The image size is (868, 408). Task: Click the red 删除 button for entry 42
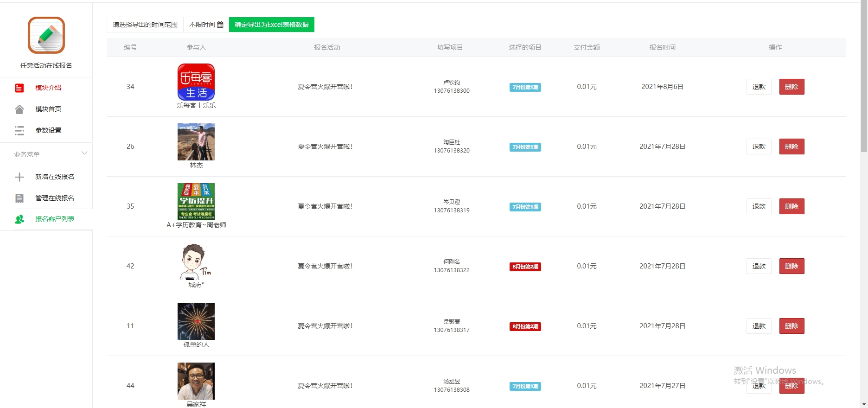pyautogui.click(x=791, y=266)
